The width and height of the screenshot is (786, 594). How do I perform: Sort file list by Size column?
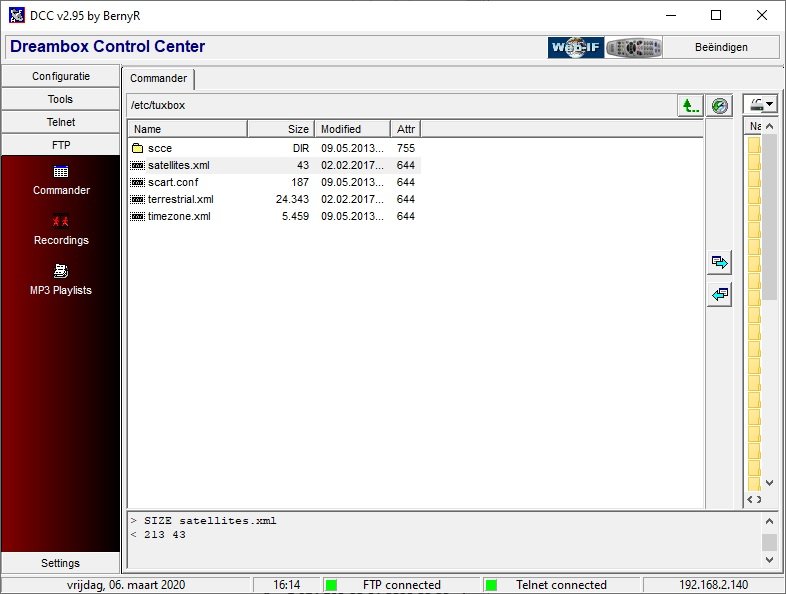click(x=281, y=129)
